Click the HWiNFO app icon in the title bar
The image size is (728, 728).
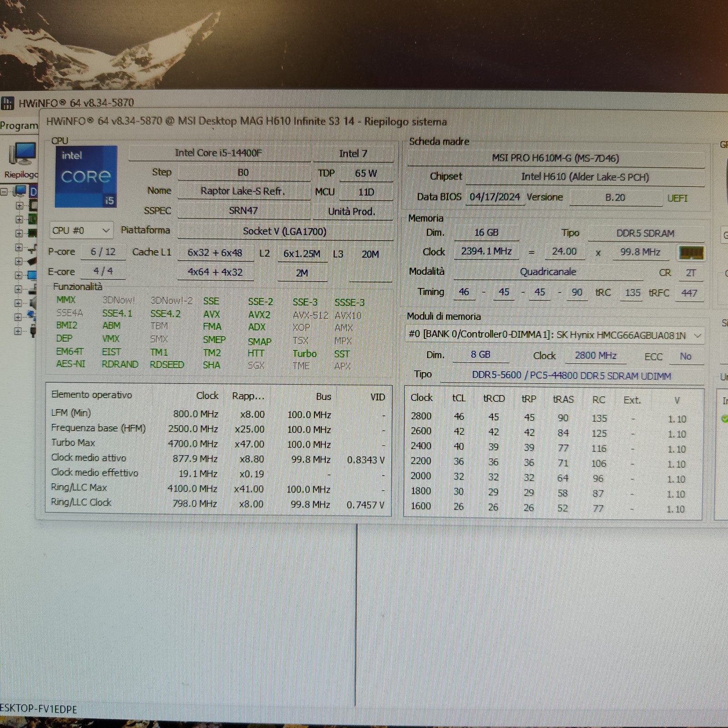click(7, 103)
